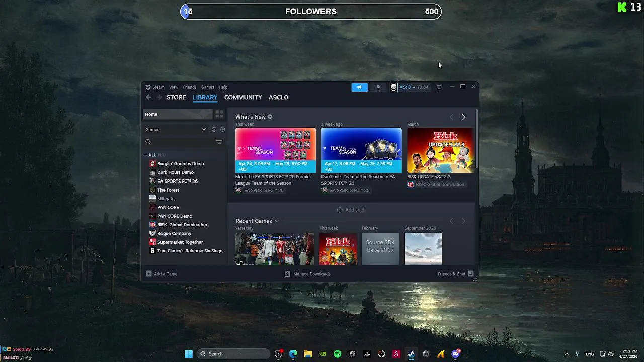Open the Games menu
This screenshot has height=362, width=644.
(x=207, y=87)
